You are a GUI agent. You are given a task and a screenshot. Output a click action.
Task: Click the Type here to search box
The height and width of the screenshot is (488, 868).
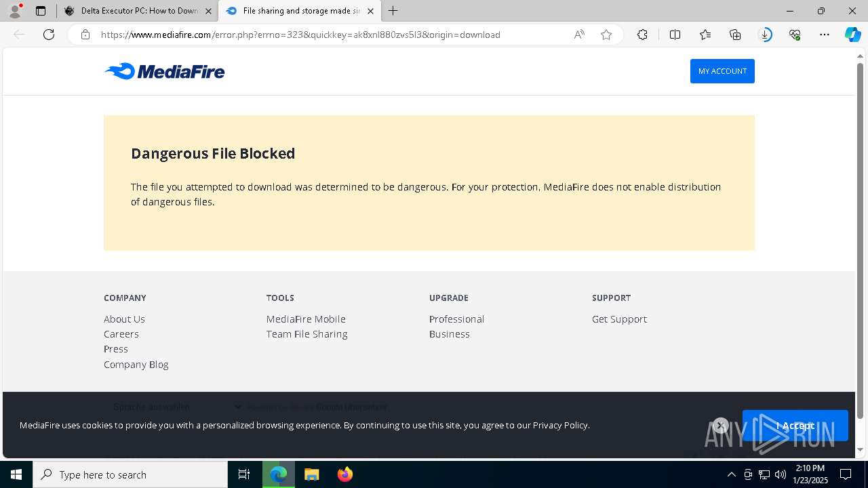point(130,474)
